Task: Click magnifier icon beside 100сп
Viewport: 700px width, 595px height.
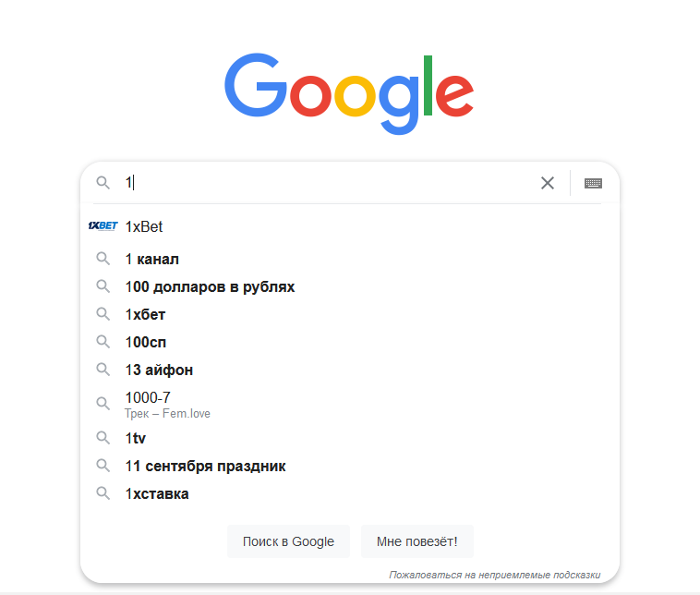Action: coord(103,342)
